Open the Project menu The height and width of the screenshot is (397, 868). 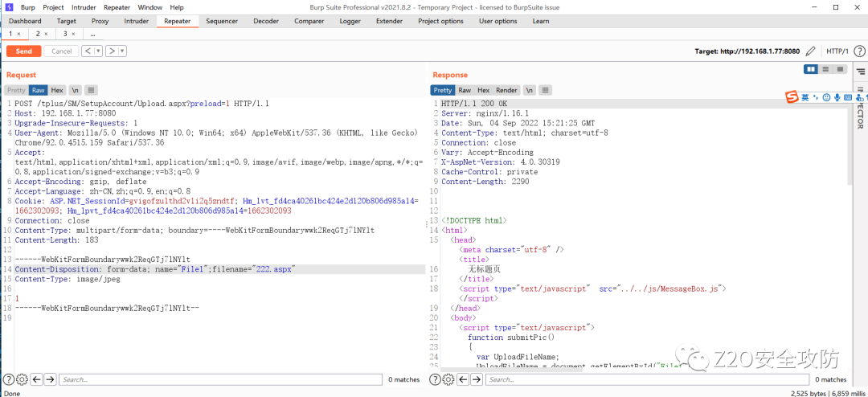[x=53, y=7]
